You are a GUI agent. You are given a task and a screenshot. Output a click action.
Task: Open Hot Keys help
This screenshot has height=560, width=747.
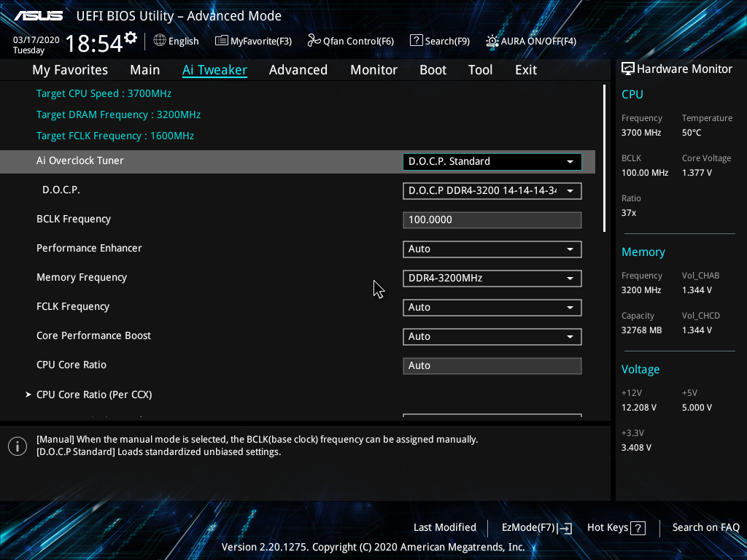[x=616, y=528]
